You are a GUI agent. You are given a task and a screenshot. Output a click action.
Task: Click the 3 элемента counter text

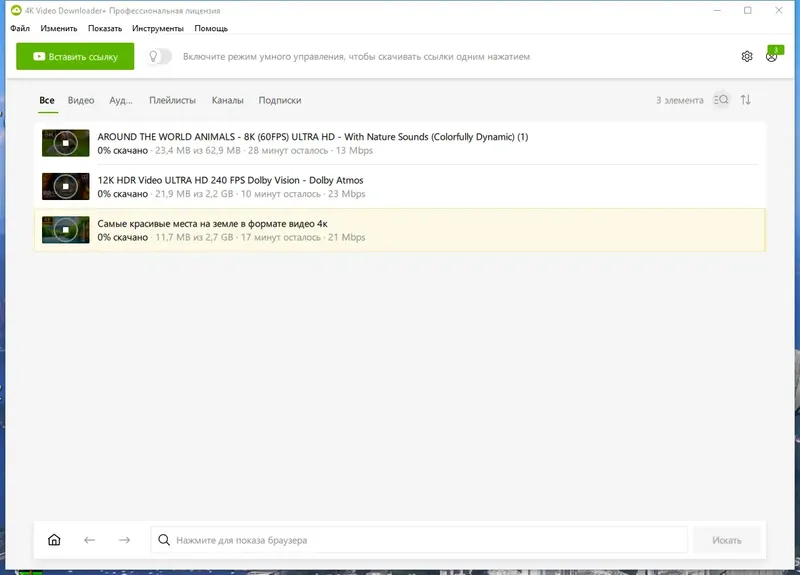click(680, 101)
